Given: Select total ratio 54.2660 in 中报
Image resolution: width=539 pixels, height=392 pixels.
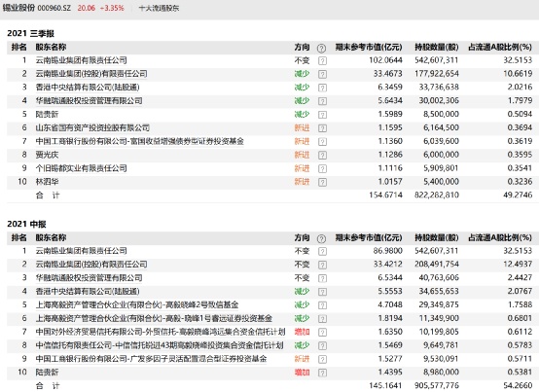Looking at the screenshot, I should (518, 386).
